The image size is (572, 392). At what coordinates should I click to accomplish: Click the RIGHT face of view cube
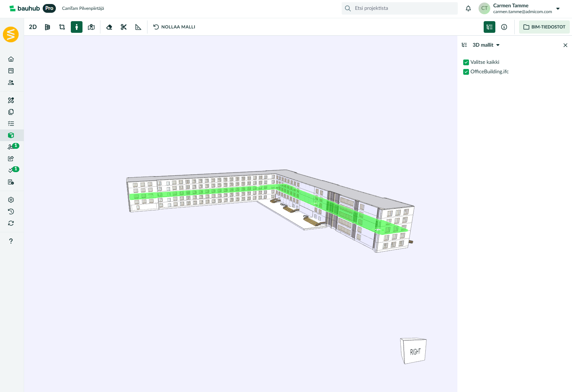(415, 352)
